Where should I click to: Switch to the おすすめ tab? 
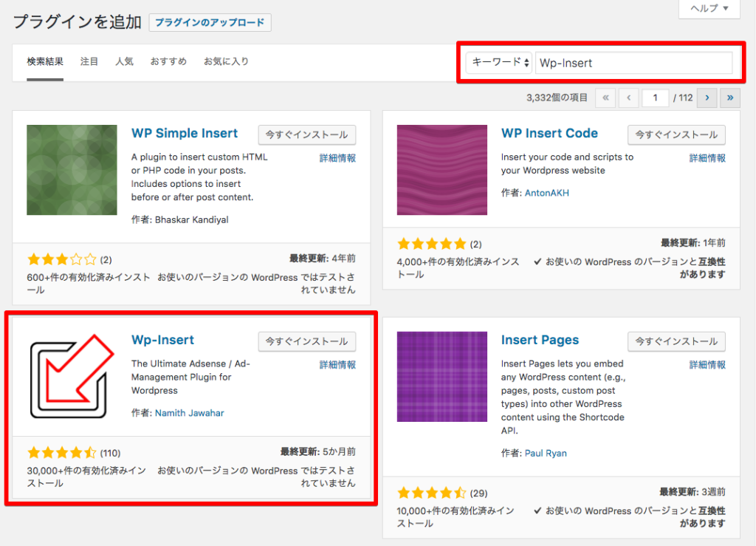tap(168, 61)
